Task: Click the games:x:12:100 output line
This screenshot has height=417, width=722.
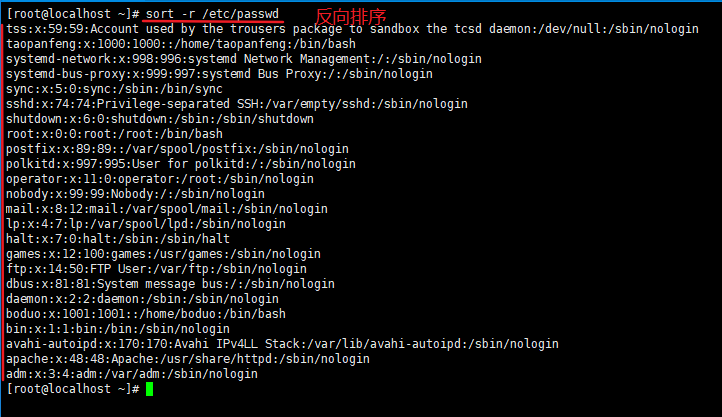Action: [163, 254]
